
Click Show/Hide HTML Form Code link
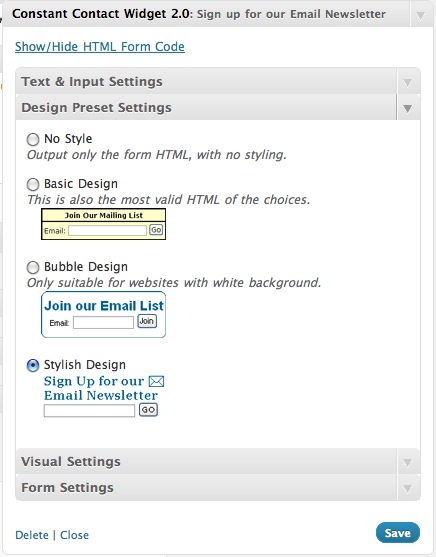(x=100, y=47)
